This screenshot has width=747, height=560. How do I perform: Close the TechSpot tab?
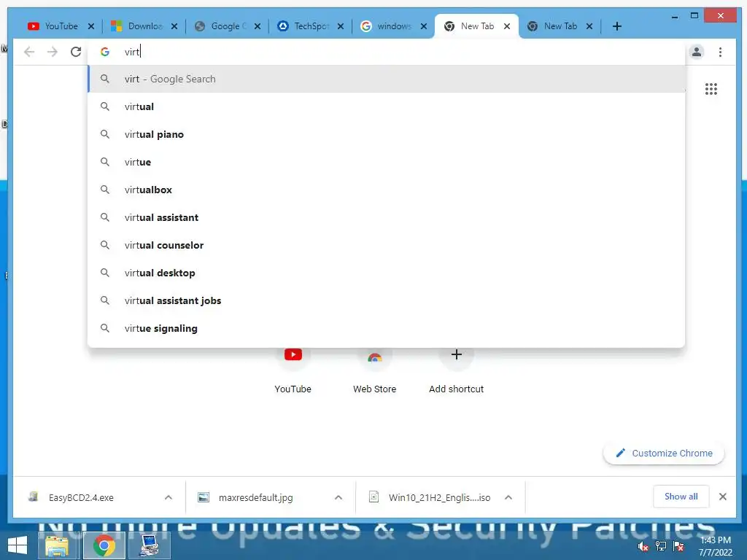[341, 26]
